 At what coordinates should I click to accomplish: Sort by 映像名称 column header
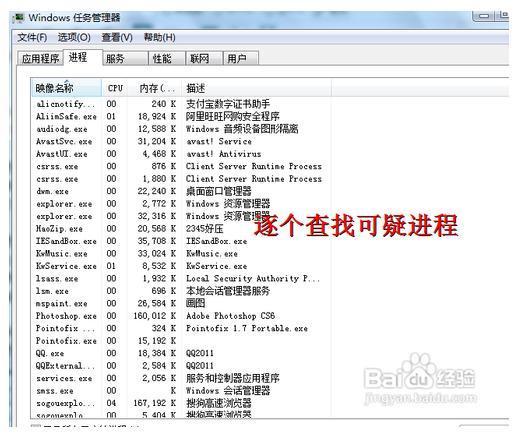coord(66,88)
